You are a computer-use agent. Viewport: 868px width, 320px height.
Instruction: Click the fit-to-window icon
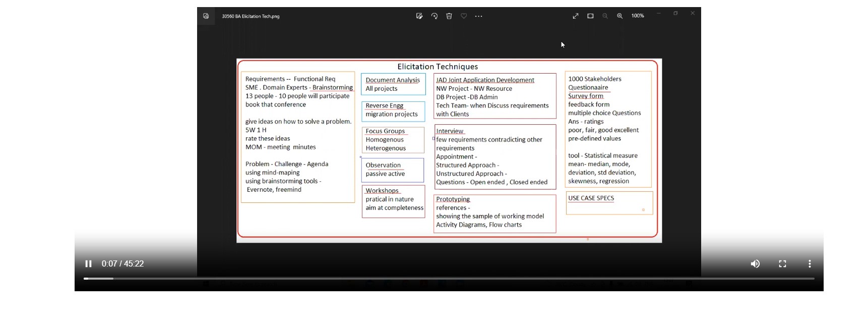tap(590, 16)
